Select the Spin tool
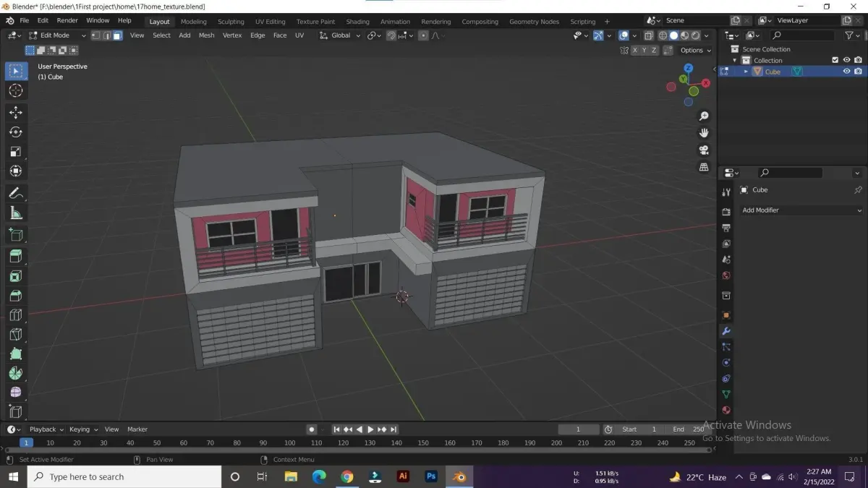Image resolution: width=868 pixels, height=488 pixels. click(x=16, y=373)
